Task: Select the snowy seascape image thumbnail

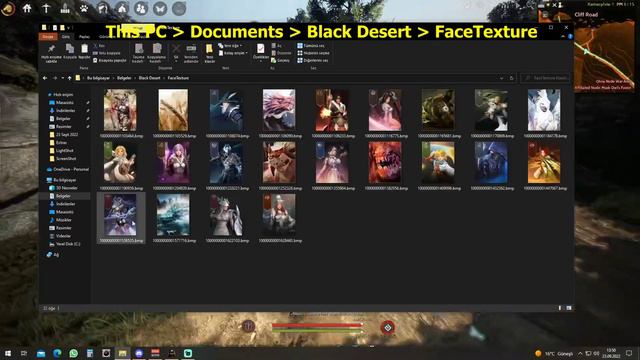Action: tap(173, 215)
